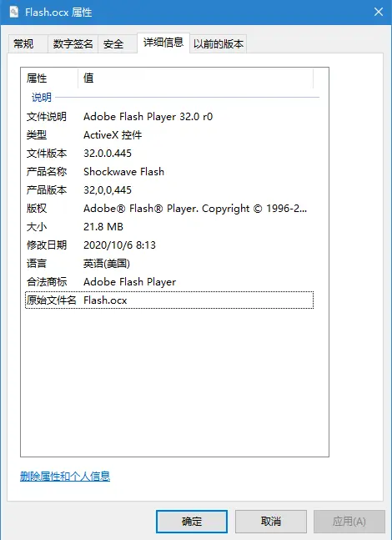The image size is (392, 540).
Task: Collapse the 说明 group header
Action: pos(42,98)
